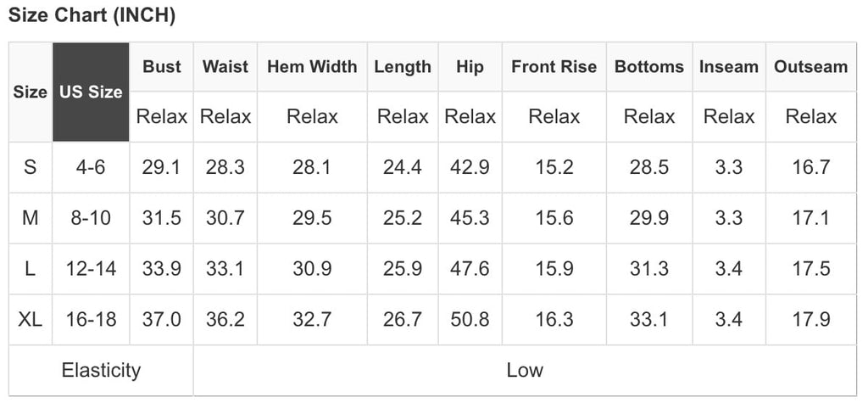Click the Size Chart (INCH) heading
868x403 pixels.
[x=92, y=16]
